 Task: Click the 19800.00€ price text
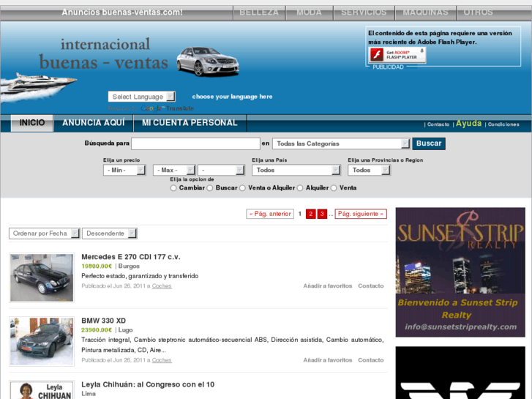pos(97,266)
